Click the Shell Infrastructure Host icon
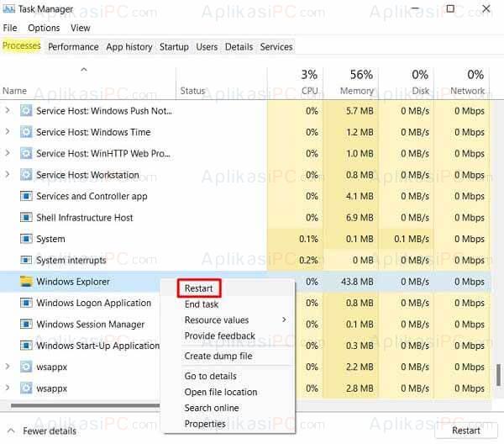Viewport: 504px width, 444px height. tap(26, 218)
